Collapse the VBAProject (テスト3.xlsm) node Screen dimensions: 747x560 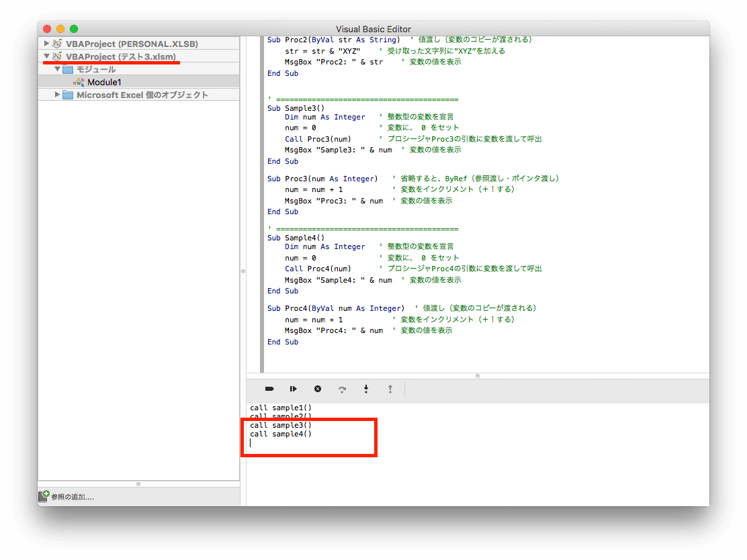[46, 56]
